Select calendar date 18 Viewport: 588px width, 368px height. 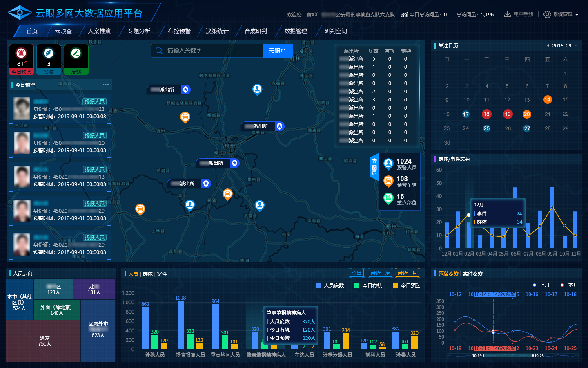tap(486, 114)
